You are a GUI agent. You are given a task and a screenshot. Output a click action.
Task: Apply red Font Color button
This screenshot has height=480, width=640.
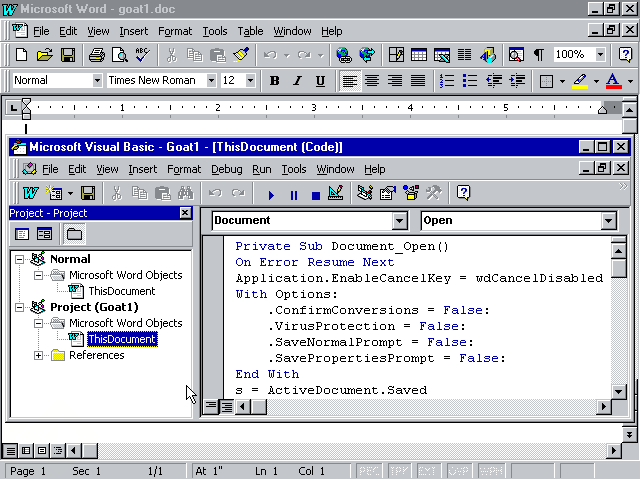coord(613,81)
